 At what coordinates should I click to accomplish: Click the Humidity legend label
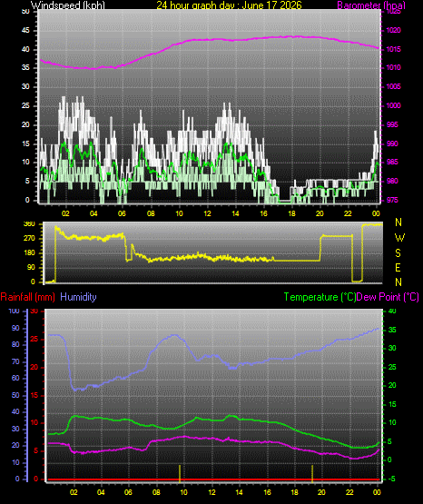coord(78,297)
